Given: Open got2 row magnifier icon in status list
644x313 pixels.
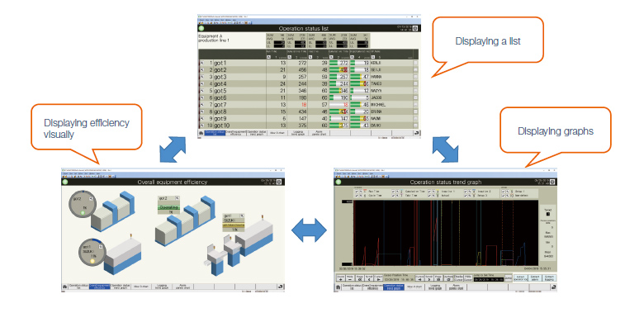Looking at the screenshot, I should [x=202, y=70].
